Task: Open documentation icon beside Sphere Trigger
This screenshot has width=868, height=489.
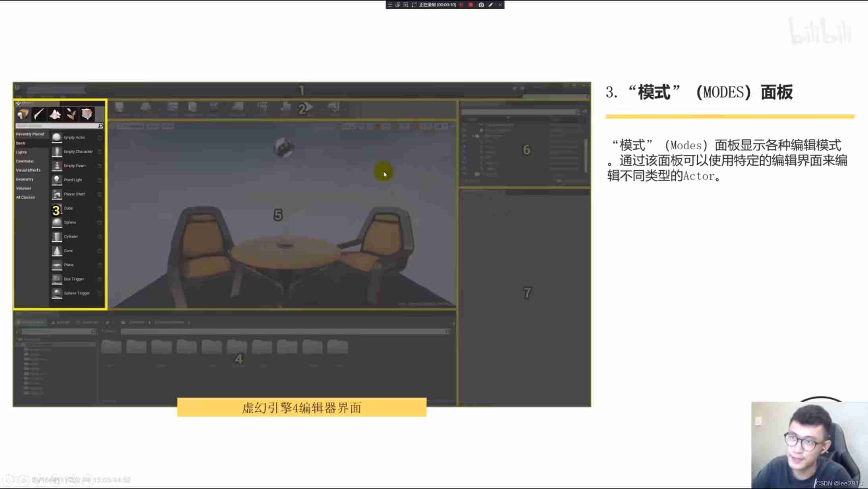Action: 100,294
